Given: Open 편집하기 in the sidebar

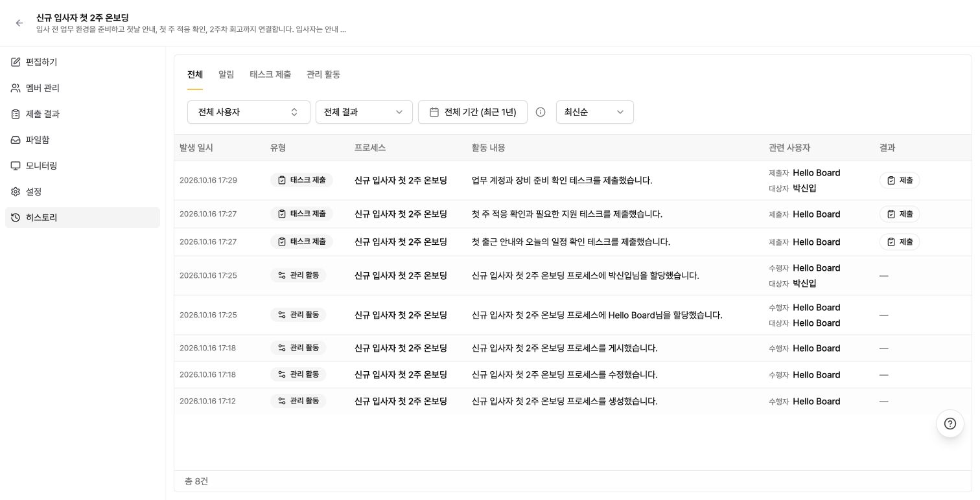Looking at the screenshot, I should [x=82, y=62].
